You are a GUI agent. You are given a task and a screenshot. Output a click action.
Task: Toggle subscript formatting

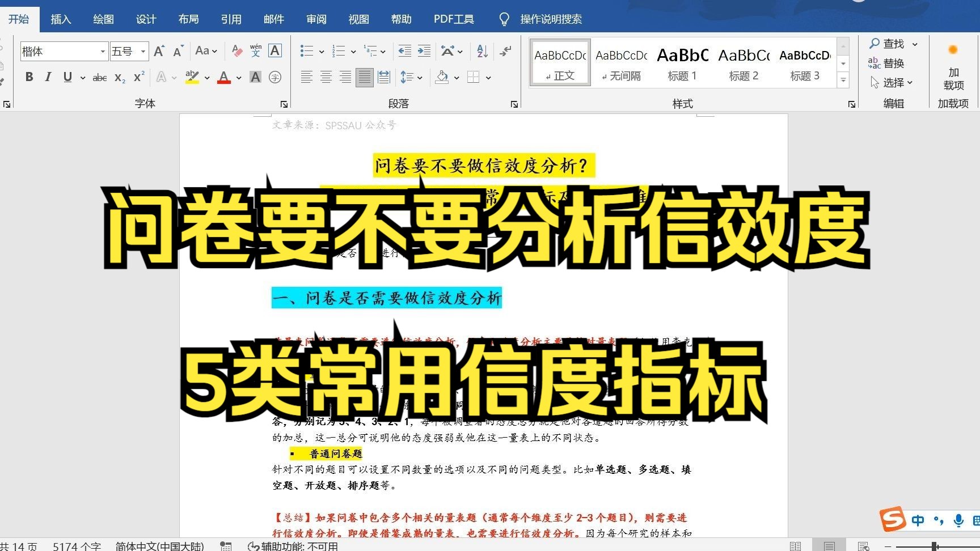click(x=120, y=77)
